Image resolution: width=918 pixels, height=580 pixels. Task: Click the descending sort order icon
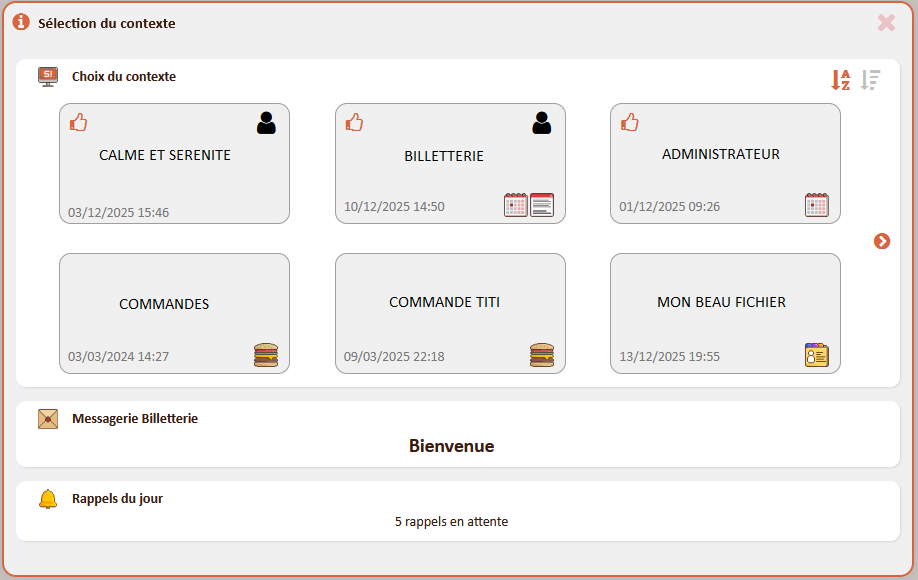871,80
